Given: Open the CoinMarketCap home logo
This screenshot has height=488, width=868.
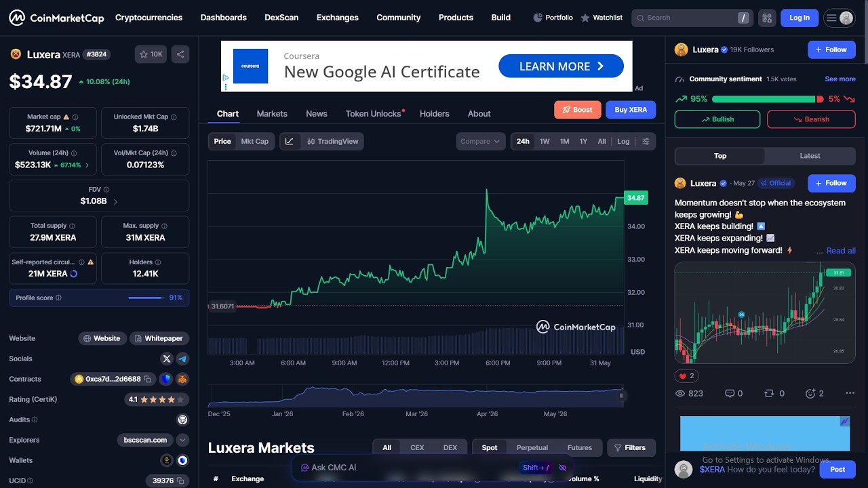Looking at the screenshot, I should coord(56,18).
